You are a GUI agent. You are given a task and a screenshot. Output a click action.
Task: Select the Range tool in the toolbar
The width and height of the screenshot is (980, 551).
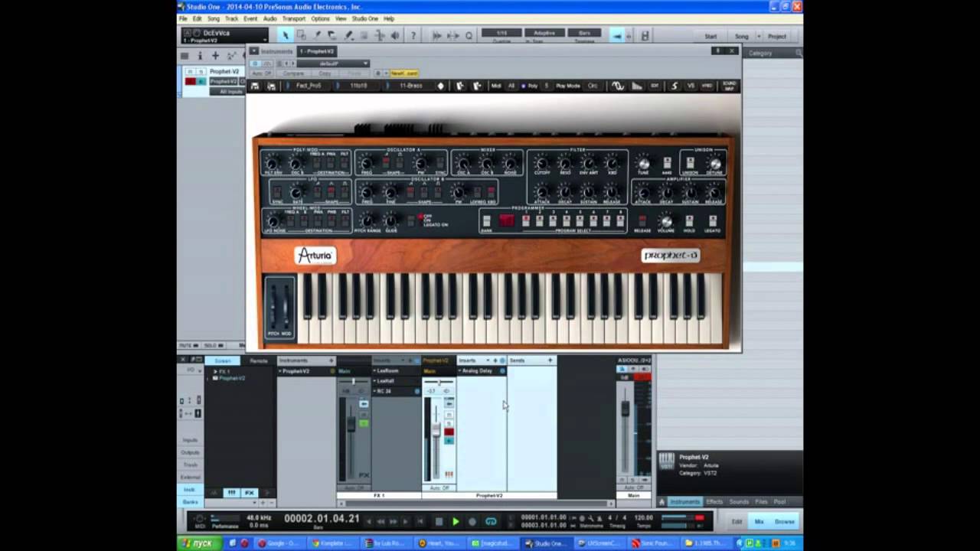(301, 35)
